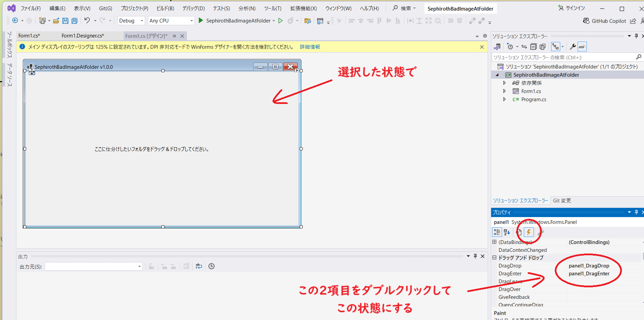Viewport: 644px width, 320px height.
Task: Toggle the pin on the Form1.cs design tab
Action: [x=174, y=36]
